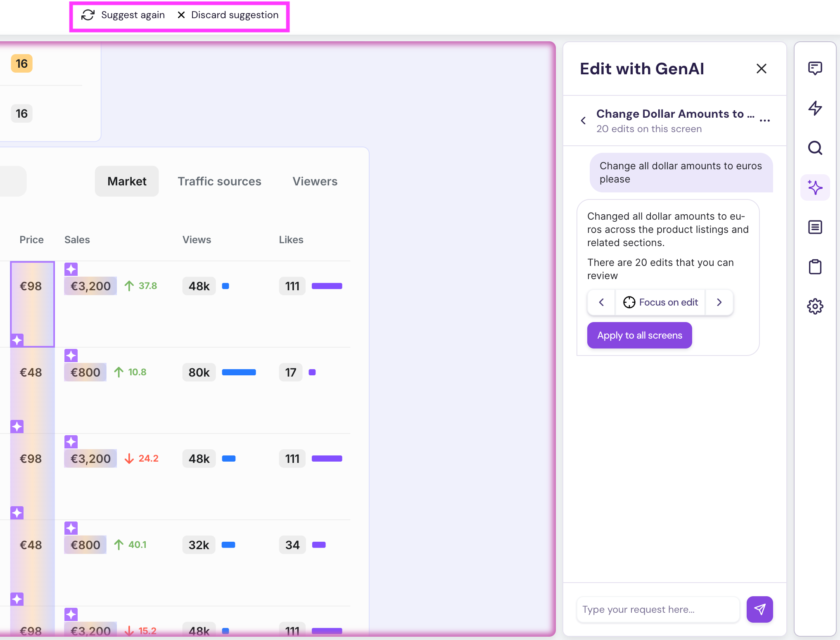Go to the next edit arrow
Image resolution: width=840 pixels, height=640 pixels.
point(719,302)
